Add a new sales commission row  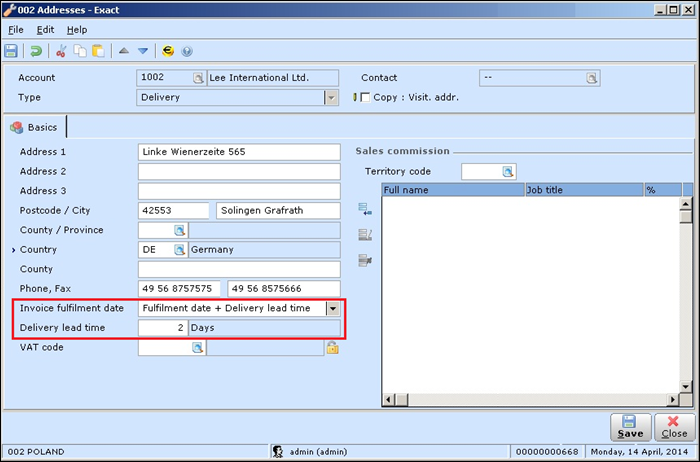pyautogui.click(x=365, y=210)
